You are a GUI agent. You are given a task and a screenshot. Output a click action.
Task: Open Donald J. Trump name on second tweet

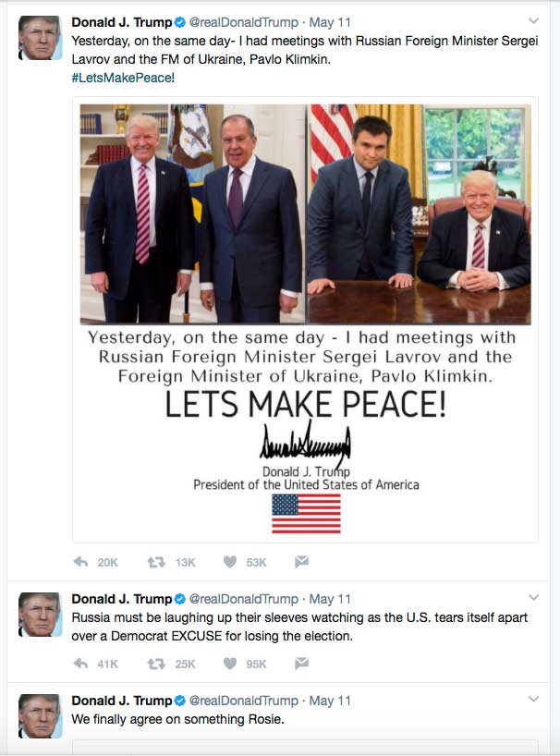coord(121,599)
